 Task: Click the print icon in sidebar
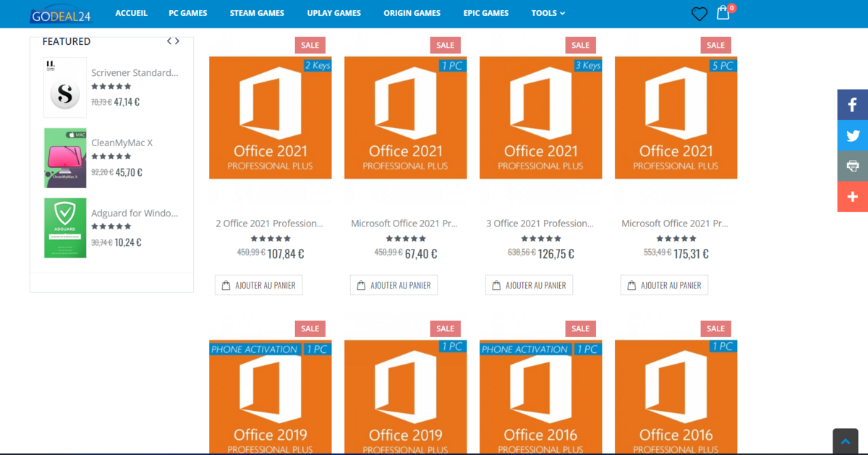(853, 166)
